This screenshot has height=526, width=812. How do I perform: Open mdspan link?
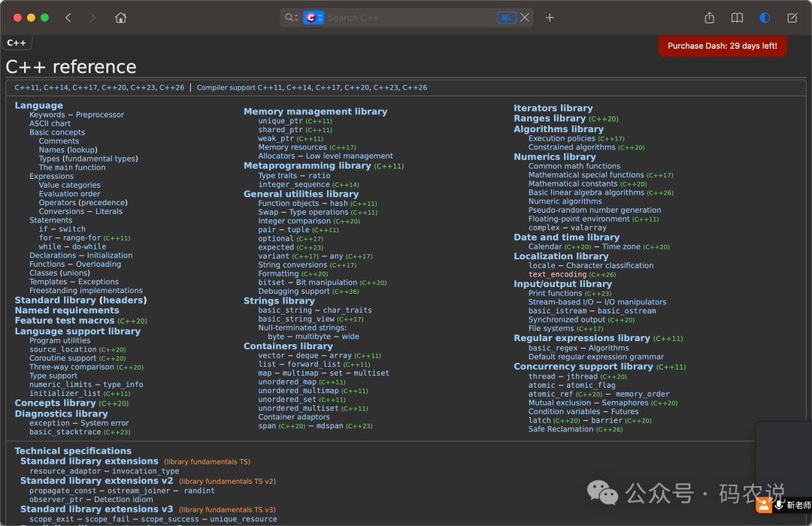pyautogui.click(x=330, y=426)
